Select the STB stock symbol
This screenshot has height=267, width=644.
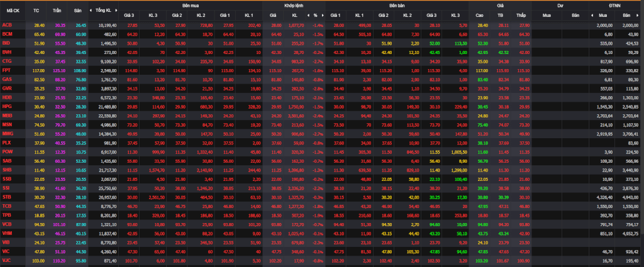click(x=6, y=197)
